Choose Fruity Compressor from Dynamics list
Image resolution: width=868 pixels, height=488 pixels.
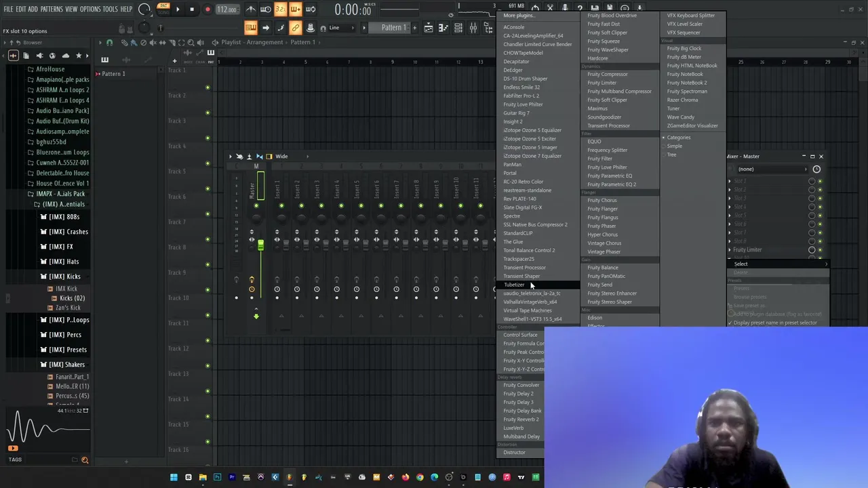[x=608, y=75]
